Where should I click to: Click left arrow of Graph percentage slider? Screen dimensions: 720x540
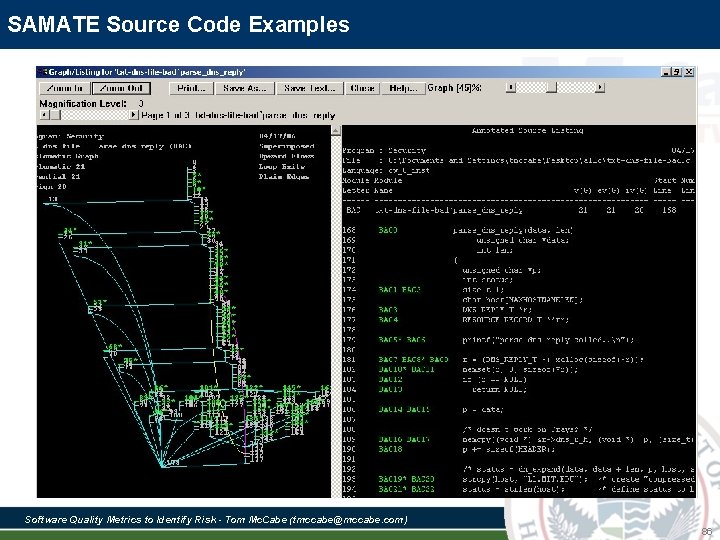point(511,87)
